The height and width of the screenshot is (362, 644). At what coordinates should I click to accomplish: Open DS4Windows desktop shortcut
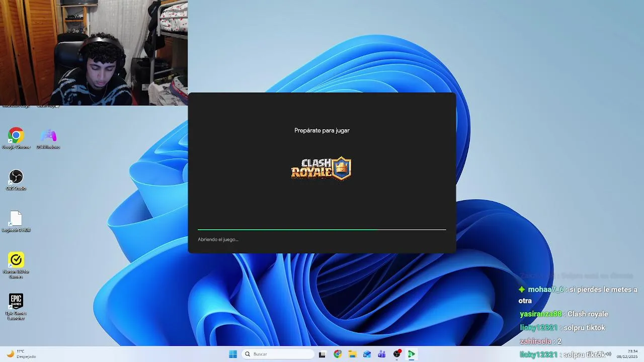pyautogui.click(x=48, y=138)
